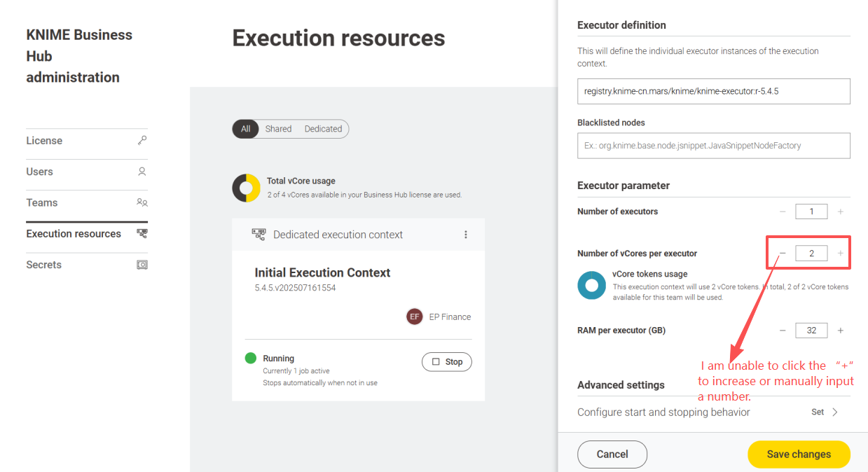This screenshot has width=868, height=472.
Task: Increase the number of executors with plus
Action: pos(841,211)
